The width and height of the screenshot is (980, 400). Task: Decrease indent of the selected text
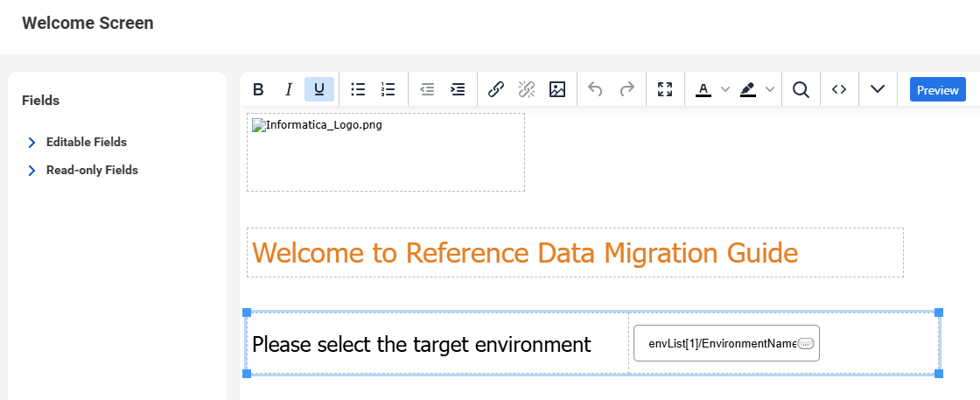(x=427, y=90)
